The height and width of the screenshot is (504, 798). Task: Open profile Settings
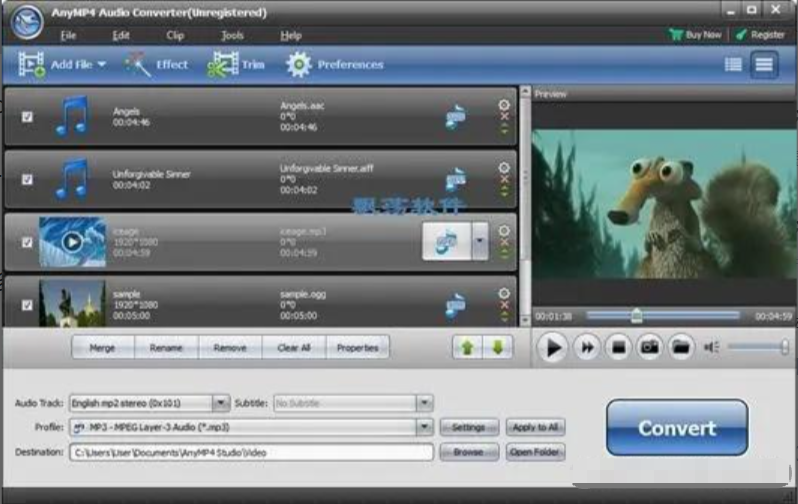click(x=469, y=427)
